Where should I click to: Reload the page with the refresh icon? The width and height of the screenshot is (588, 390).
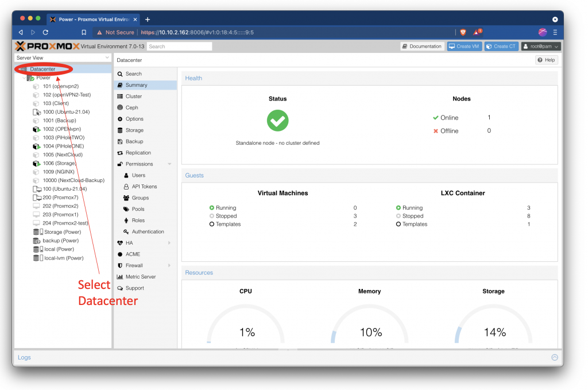pos(45,32)
